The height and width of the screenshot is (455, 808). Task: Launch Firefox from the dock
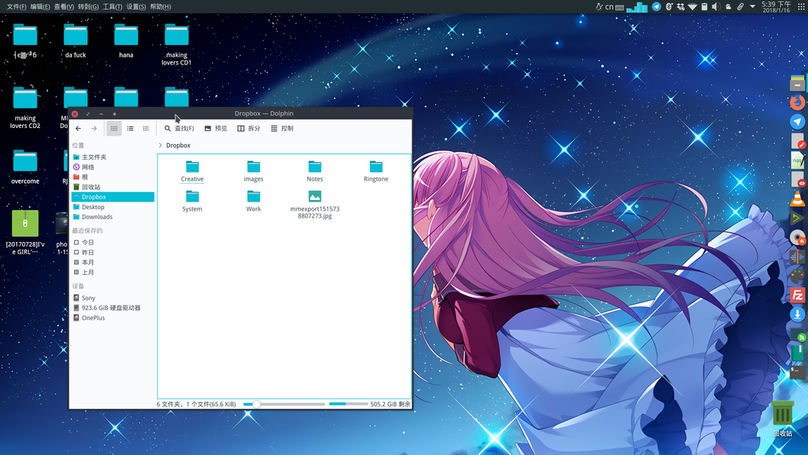(797, 102)
